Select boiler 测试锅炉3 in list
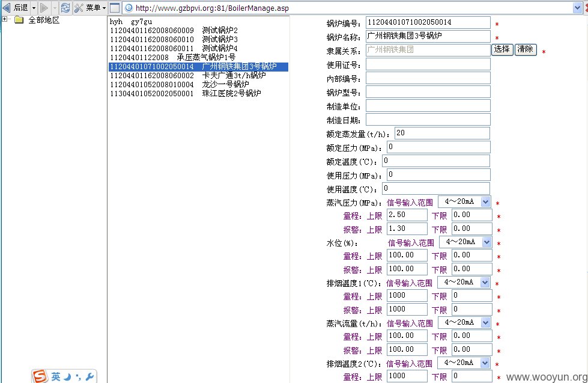Viewport: 588px width, 383px height. [x=174, y=40]
